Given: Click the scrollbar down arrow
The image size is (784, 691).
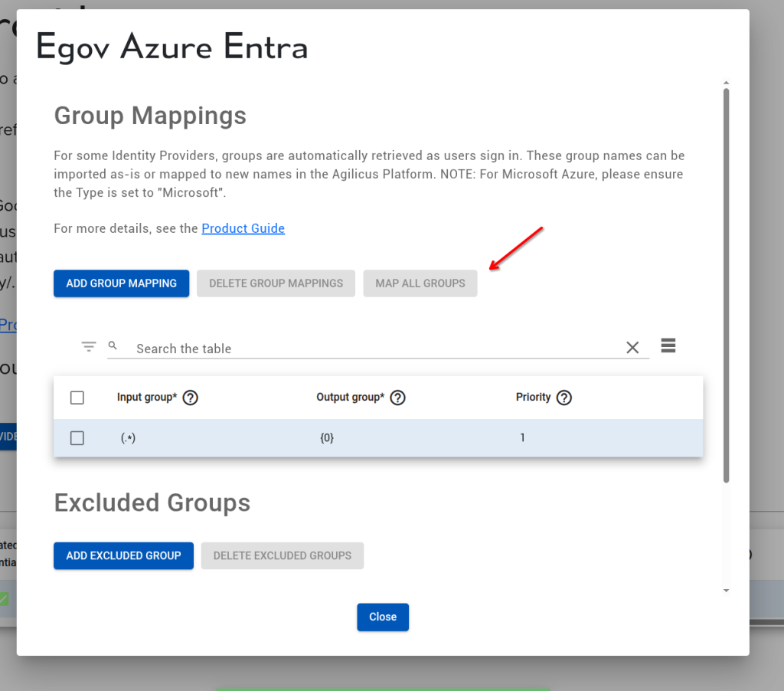Looking at the screenshot, I should pyautogui.click(x=726, y=591).
